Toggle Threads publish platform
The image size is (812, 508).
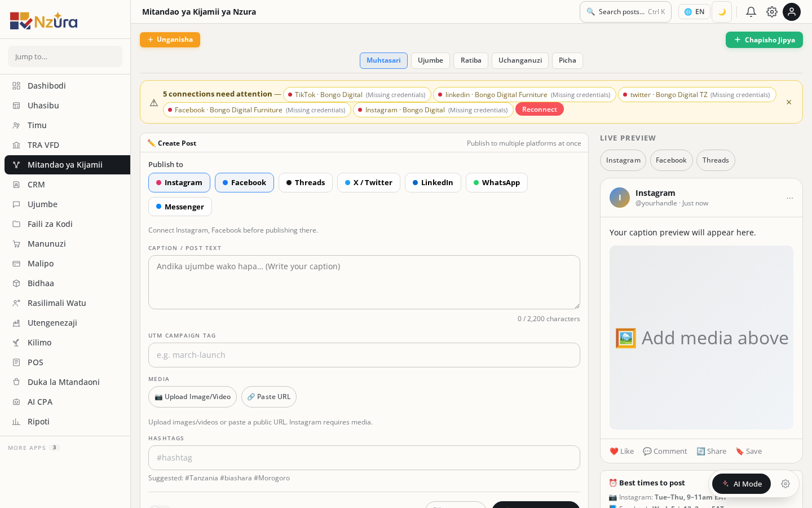[306, 183]
